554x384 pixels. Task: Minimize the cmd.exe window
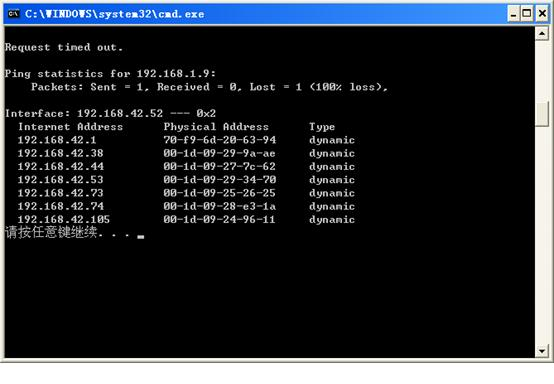tap(513, 14)
